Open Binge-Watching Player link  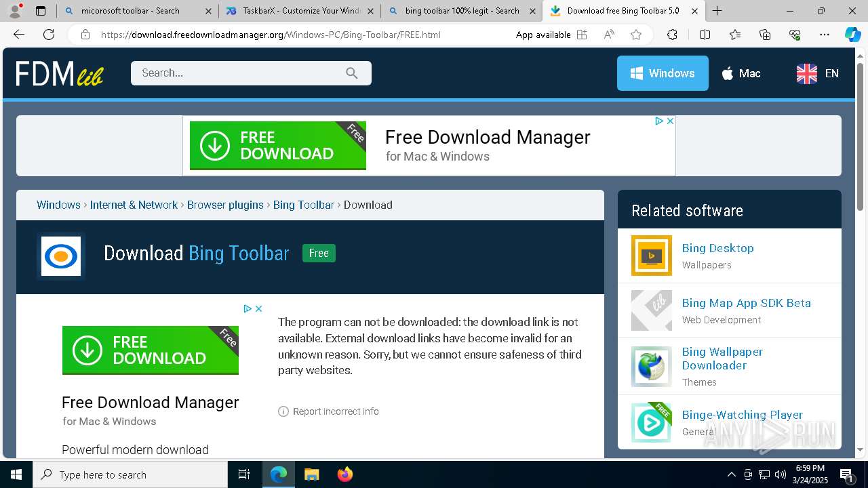(x=743, y=415)
